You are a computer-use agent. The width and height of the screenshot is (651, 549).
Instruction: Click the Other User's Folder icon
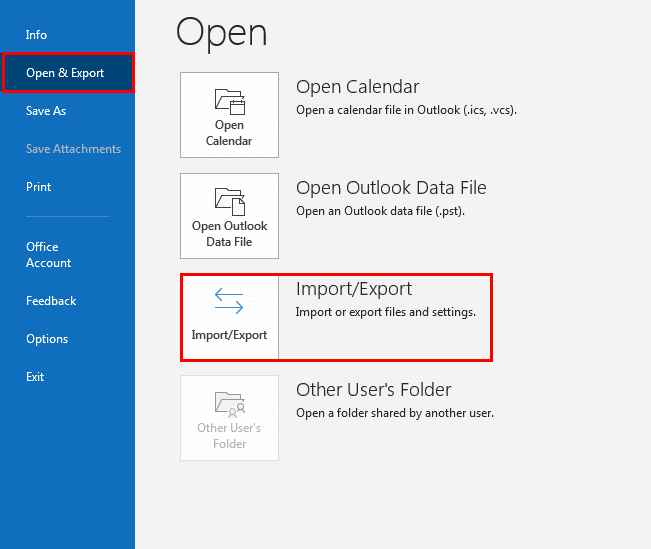tap(230, 404)
